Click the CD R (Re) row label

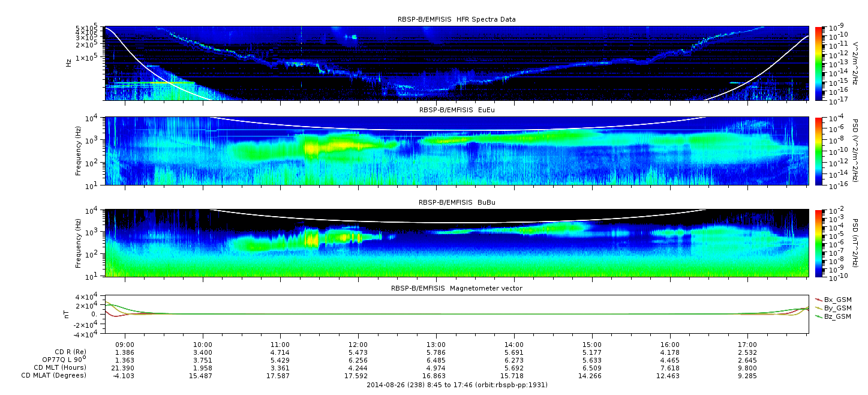pos(67,352)
